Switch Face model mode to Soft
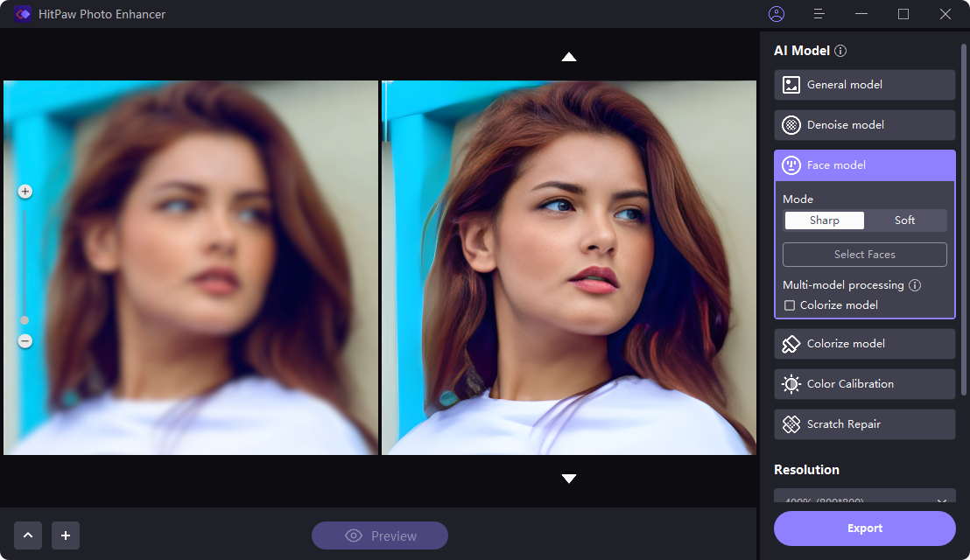970x560 pixels. tap(904, 220)
